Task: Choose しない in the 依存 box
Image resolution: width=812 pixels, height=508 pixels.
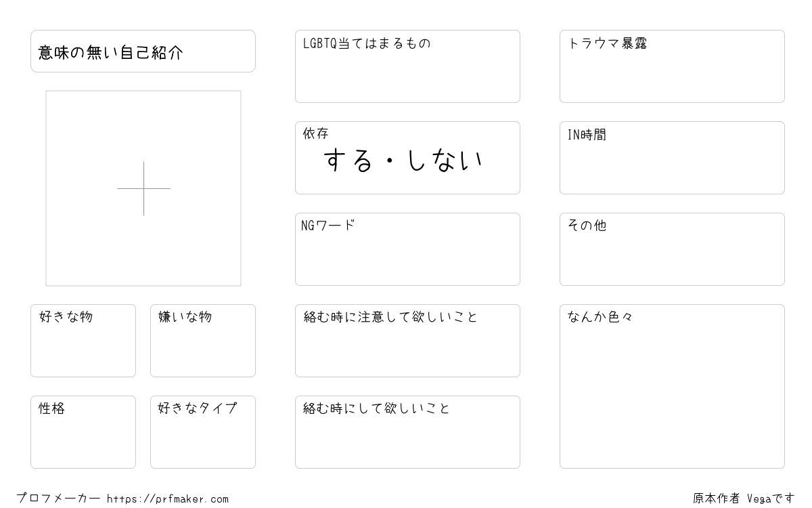Action: (445, 161)
